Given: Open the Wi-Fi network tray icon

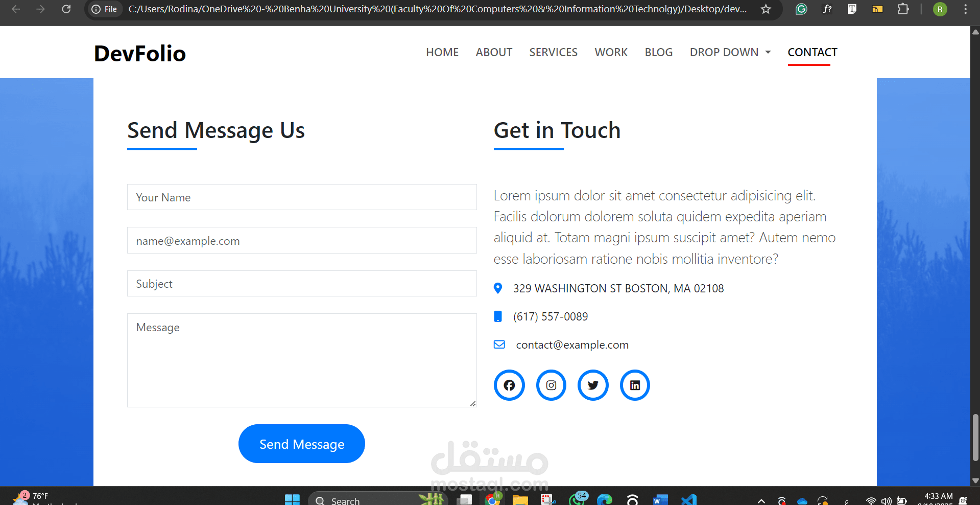Looking at the screenshot, I should tap(871, 501).
